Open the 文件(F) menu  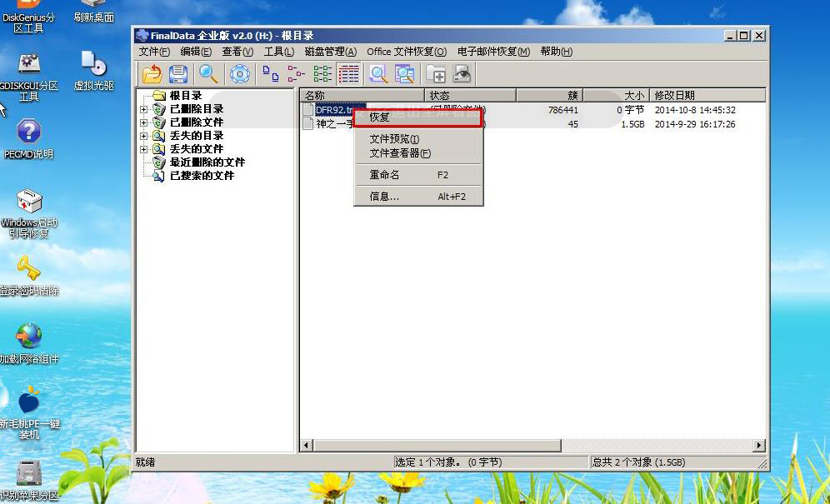154,52
